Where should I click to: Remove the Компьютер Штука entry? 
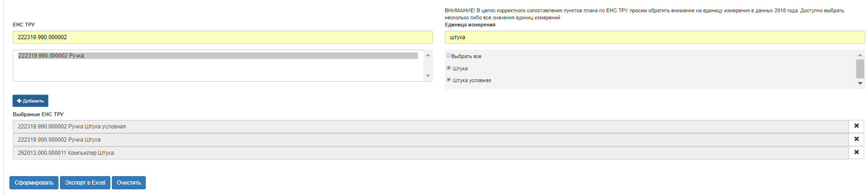pyautogui.click(x=856, y=153)
